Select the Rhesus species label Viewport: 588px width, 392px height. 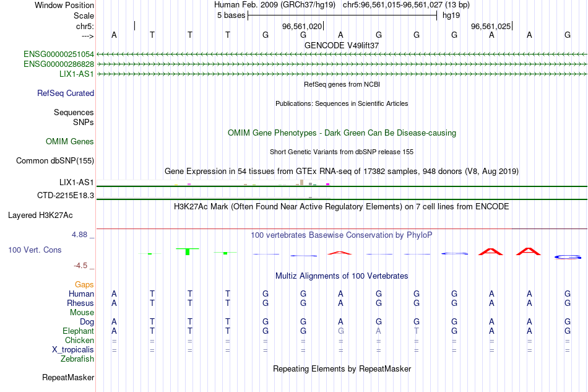click(x=80, y=303)
